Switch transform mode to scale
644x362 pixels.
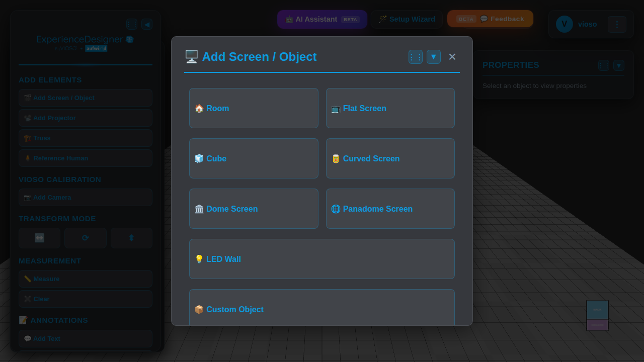pyautogui.click(x=131, y=238)
